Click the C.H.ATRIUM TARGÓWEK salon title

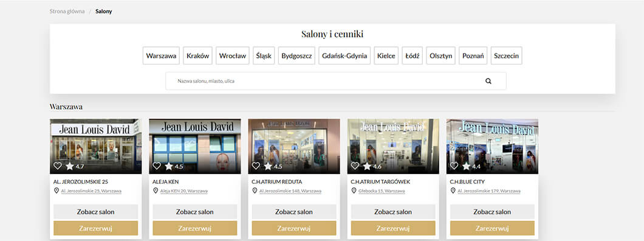tap(380, 182)
